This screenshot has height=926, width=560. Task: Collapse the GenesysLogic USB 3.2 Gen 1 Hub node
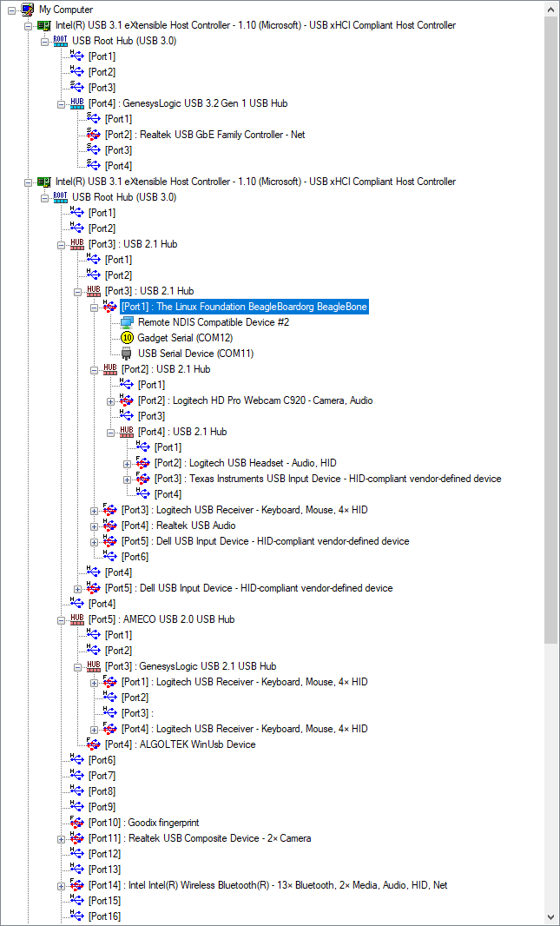(61, 104)
